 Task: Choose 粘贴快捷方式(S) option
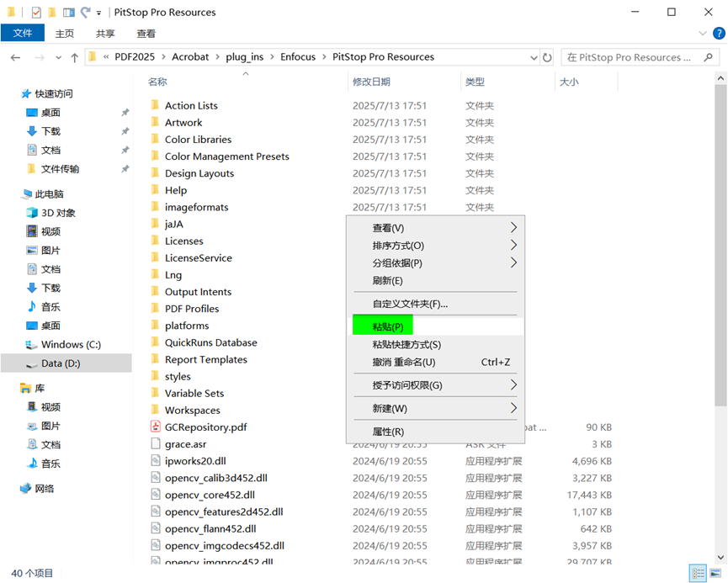[435, 344]
